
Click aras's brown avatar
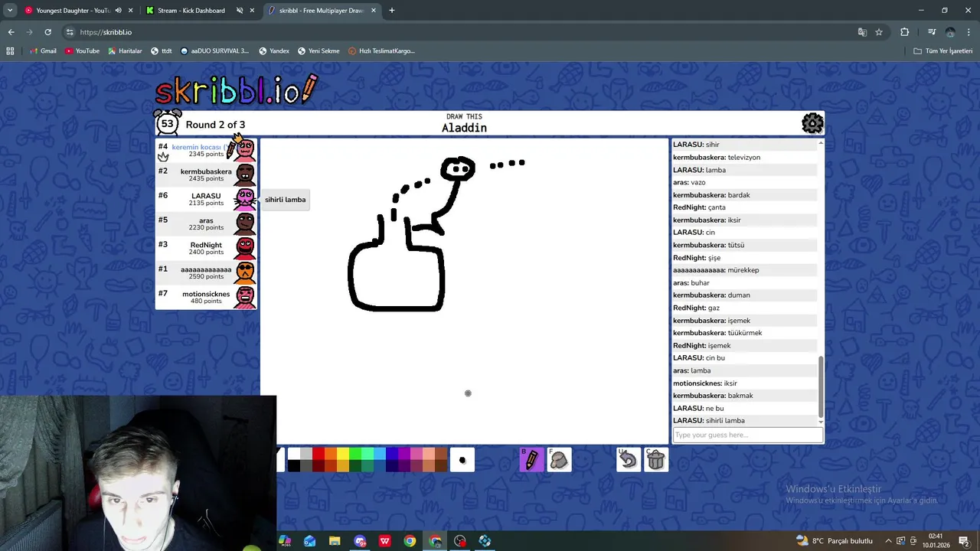click(x=245, y=223)
